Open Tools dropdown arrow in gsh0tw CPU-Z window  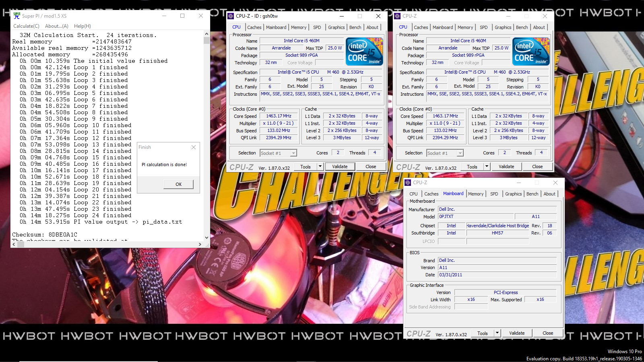pyautogui.click(x=320, y=167)
